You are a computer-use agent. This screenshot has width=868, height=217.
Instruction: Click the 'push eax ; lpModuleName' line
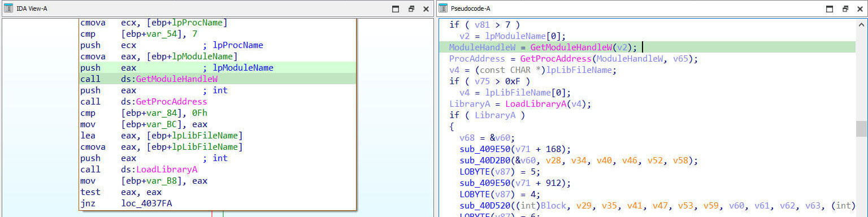(x=177, y=68)
